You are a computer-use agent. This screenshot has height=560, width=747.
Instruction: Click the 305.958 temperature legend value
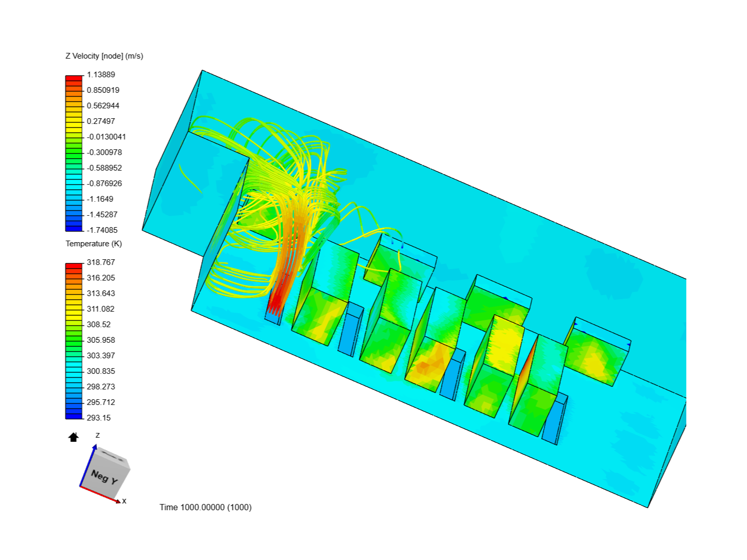pyautogui.click(x=101, y=340)
